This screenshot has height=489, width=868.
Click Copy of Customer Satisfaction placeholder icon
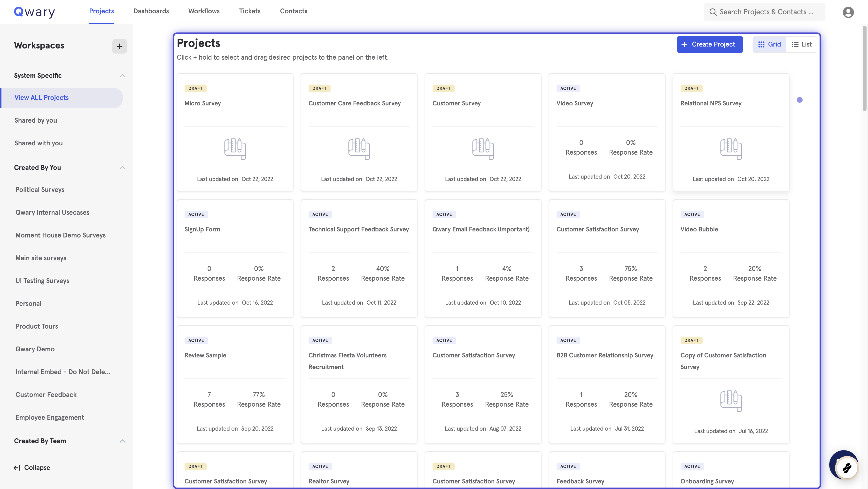click(731, 401)
